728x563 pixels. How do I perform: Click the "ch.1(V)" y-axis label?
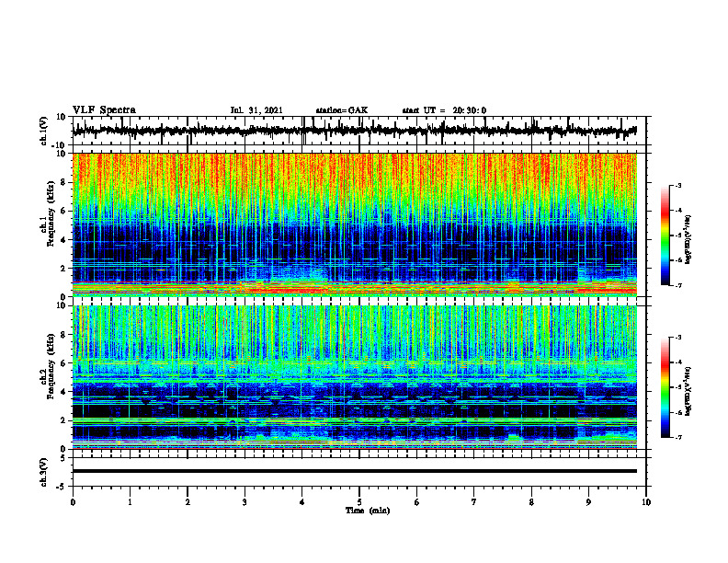click(43, 131)
